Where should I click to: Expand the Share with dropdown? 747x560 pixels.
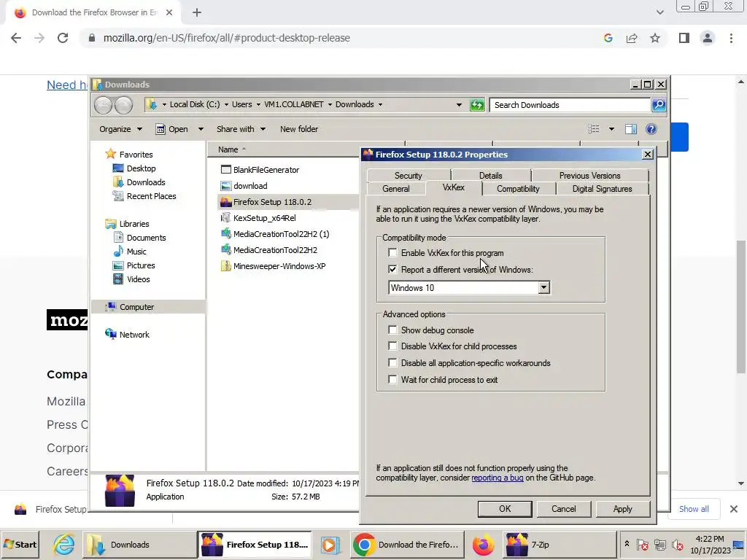point(241,129)
